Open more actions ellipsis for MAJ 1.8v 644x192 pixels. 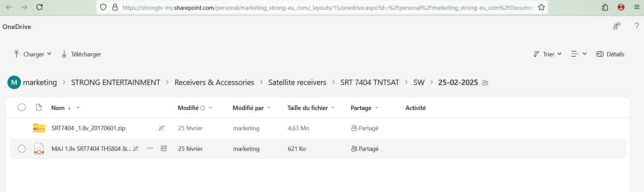tap(150, 148)
